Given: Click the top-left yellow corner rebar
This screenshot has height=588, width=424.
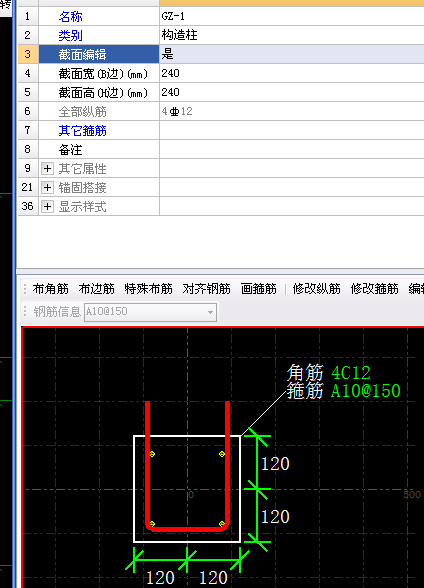Looking at the screenshot, I should pyautogui.click(x=152, y=454).
